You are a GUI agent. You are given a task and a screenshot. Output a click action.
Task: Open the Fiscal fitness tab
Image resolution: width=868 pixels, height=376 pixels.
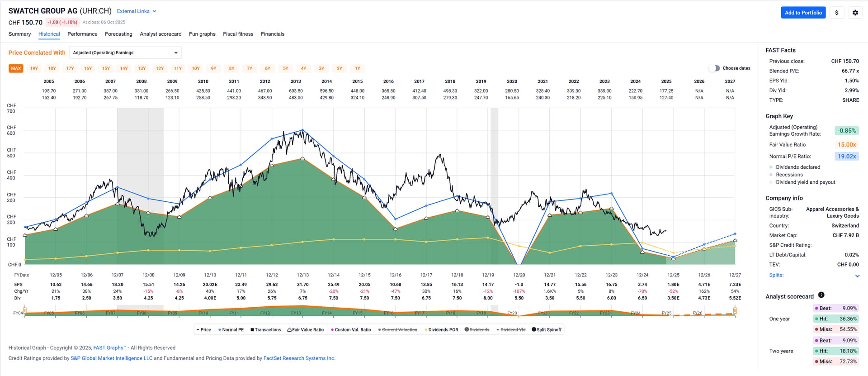click(238, 34)
